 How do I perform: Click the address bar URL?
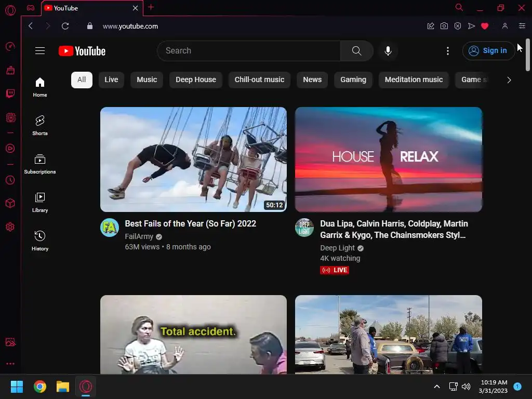(130, 26)
